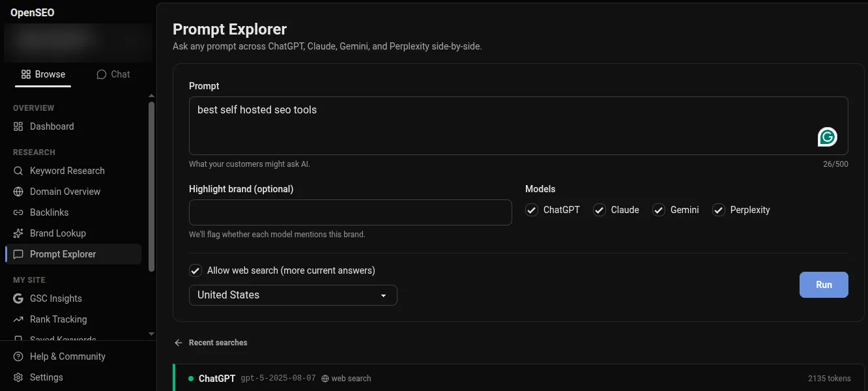The width and height of the screenshot is (868, 391).
Task: Click the sidebar scrollbar thumb
Action: (152, 186)
